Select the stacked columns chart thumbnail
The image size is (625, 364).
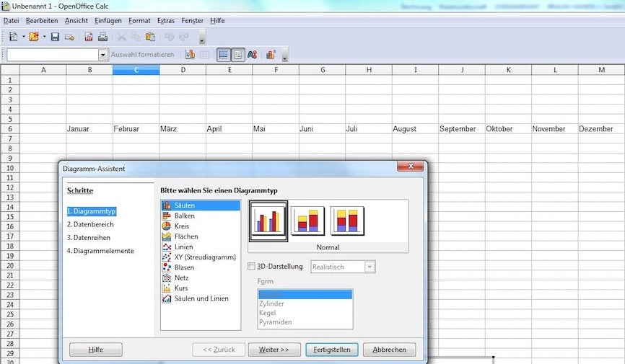pyautogui.click(x=308, y=221)
